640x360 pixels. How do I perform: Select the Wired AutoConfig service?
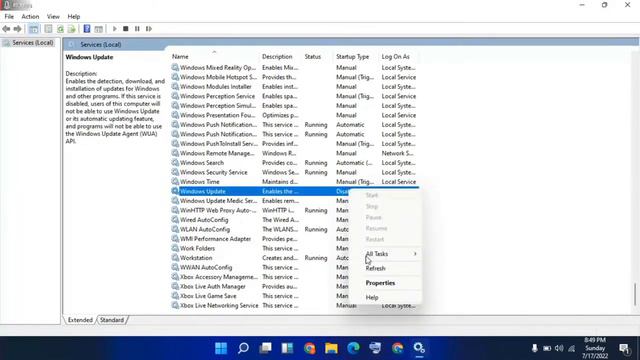coord(260,220)
